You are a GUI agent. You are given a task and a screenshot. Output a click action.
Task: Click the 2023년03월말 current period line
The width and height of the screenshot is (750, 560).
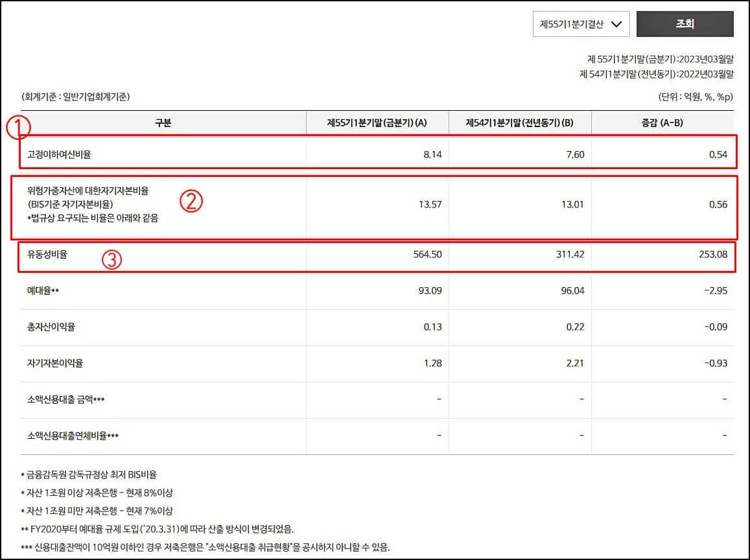(660, 59)
